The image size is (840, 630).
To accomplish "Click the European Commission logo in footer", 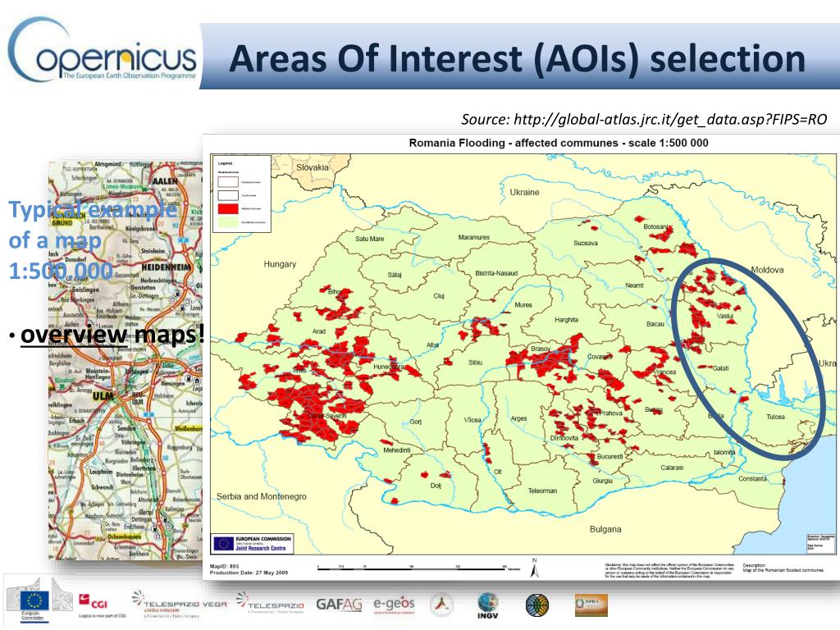I will point(39,600).
